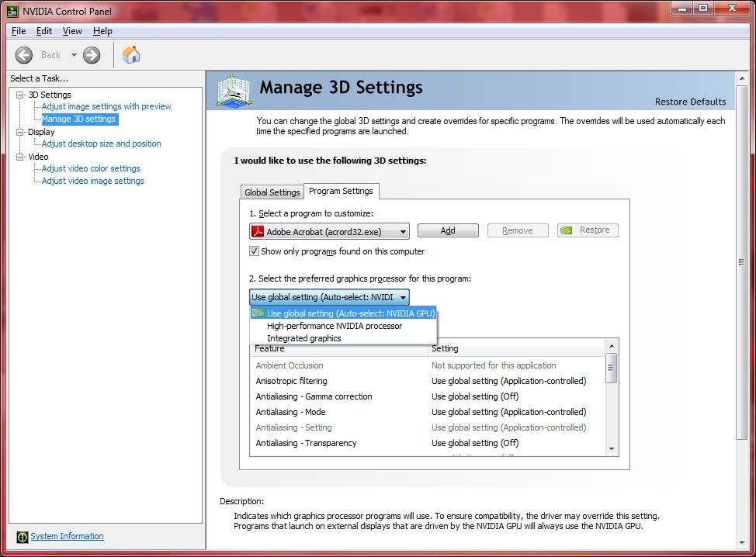Click Antialiasing - Transparency setting value
This screenshot has height=557, width=756.
click(475, 443)
